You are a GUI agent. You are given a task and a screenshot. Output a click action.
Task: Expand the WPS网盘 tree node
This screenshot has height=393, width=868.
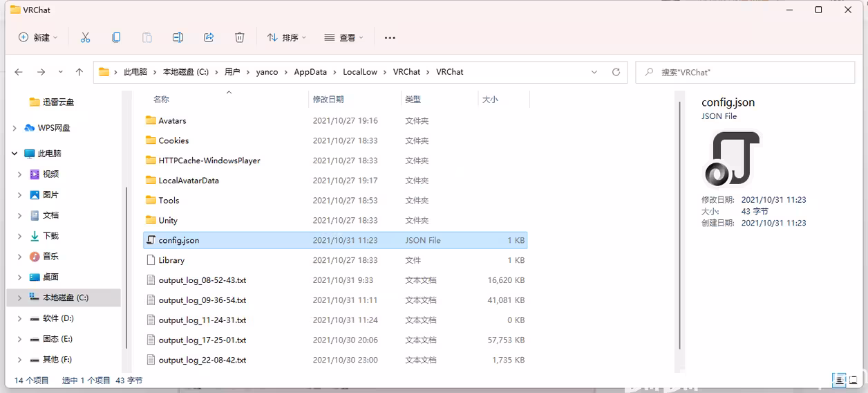click(x=15, y=128)
